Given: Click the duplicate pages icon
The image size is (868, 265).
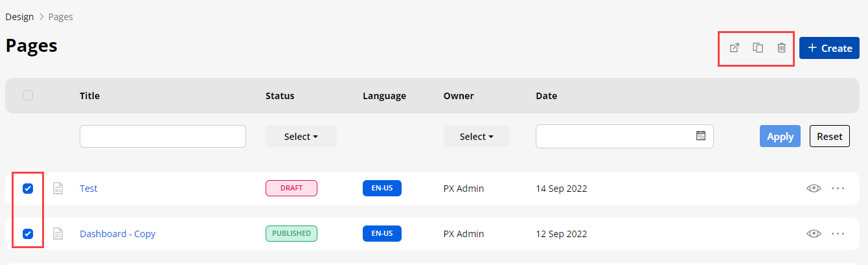Looking at the screenshot, I should tap(758, 48).
